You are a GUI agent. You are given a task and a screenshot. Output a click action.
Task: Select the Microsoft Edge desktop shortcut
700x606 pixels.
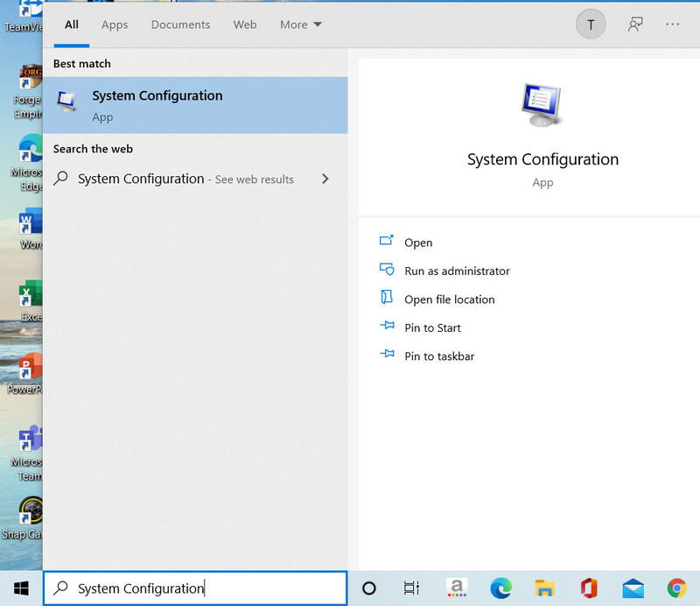coord(27,163)
